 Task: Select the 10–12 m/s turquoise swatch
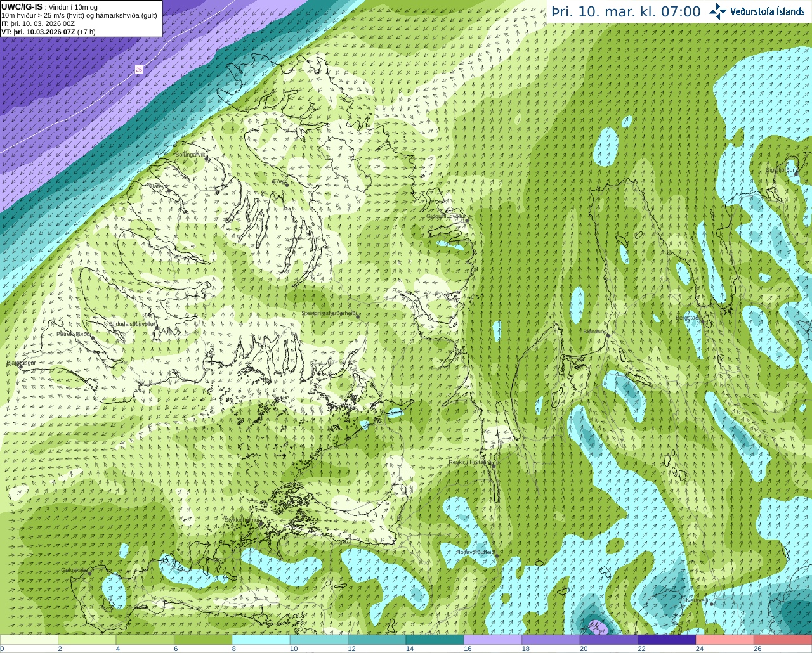click(x=319, y=640)
